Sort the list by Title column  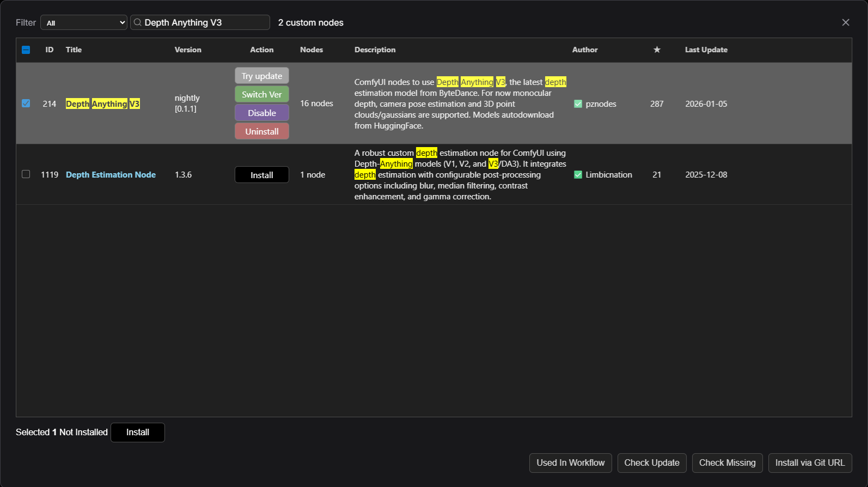click(74, 50)
